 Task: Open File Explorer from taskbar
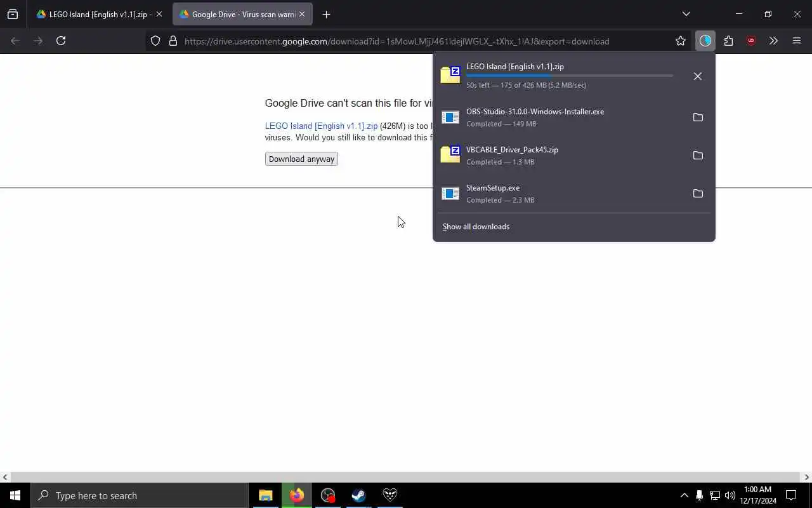tap(266, 495)
